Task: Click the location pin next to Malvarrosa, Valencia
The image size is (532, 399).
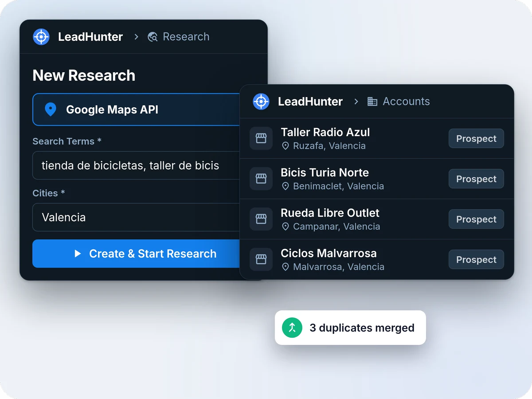Action: tap(286, 267)
